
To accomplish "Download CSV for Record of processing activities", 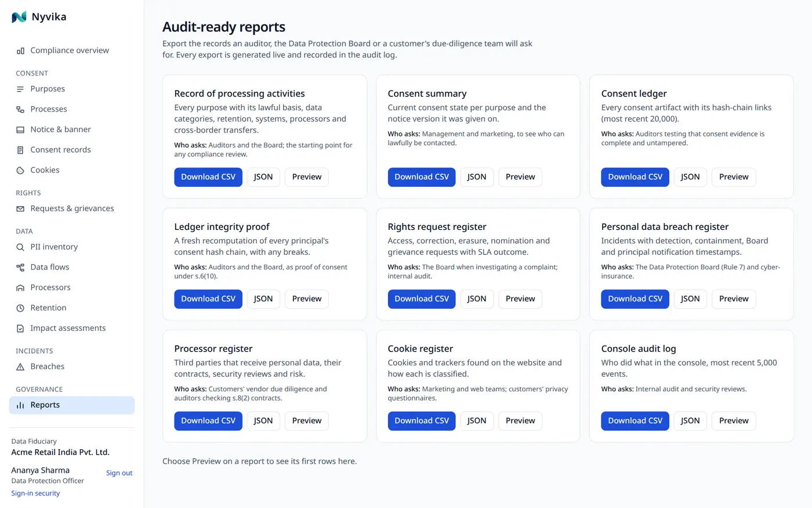I will click(208, 177).
